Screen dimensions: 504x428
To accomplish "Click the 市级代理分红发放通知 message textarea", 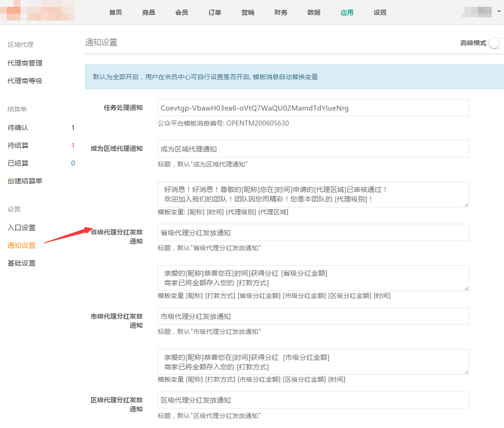I will tap(313, 362).
